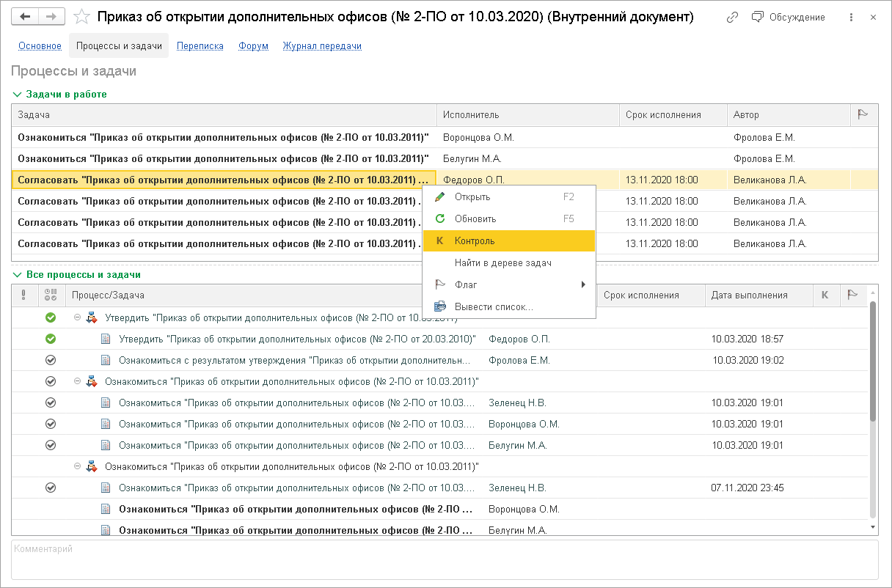Click green refresh icon of Обновить item

[x=439, y=218]
